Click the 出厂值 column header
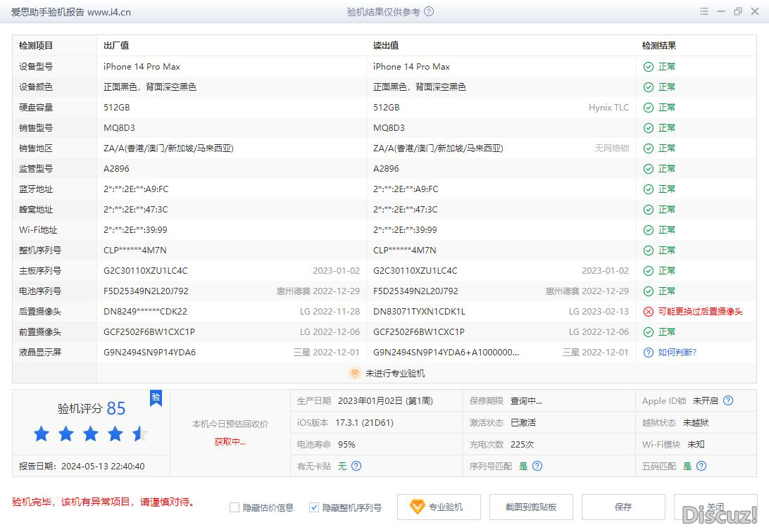The width and height of the screenshot is (769, 532). (x=116, y=46)
